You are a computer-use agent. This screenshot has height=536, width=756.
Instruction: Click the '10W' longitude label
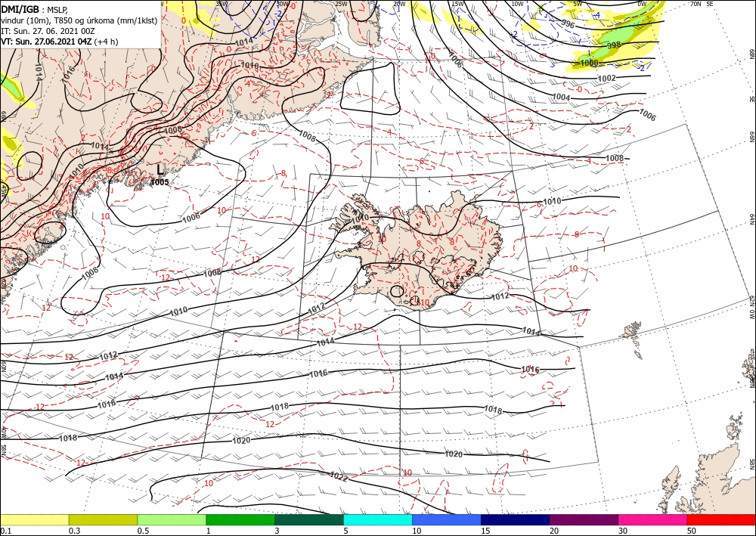click(x=517, y=4)
